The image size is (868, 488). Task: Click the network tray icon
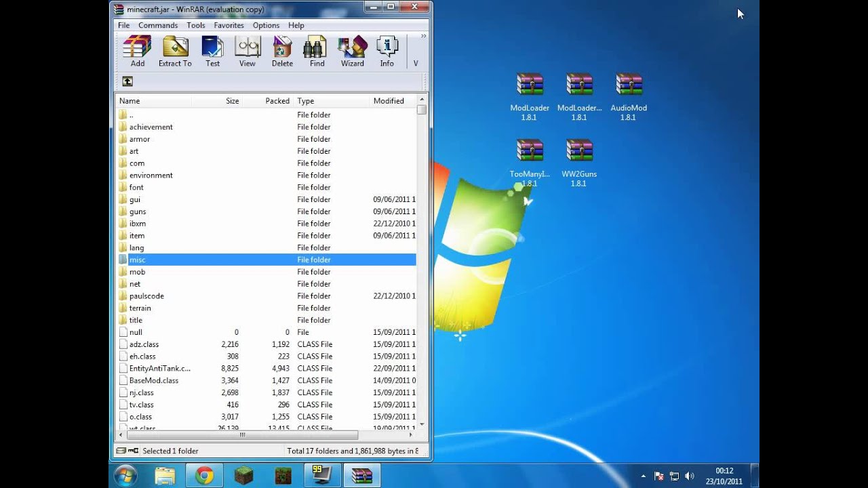(x=674, y=476)
